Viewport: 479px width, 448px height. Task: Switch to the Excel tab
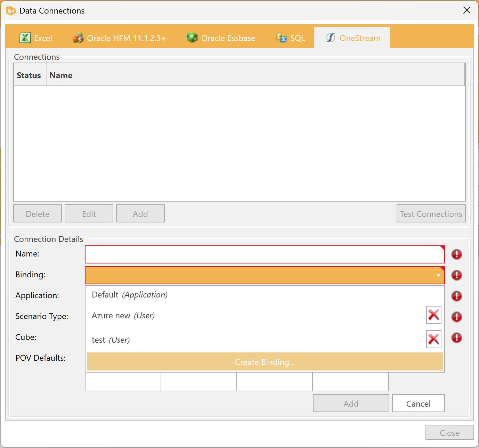[x=36, y=38]
